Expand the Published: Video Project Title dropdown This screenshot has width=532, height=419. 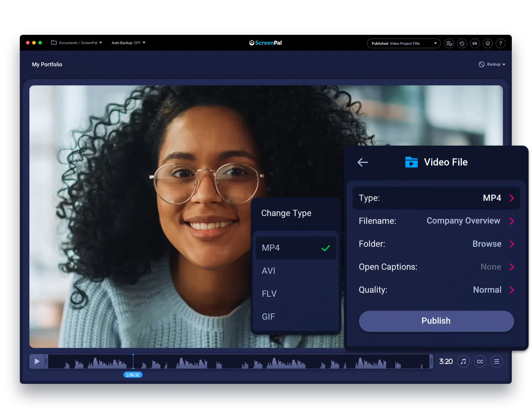403,43
